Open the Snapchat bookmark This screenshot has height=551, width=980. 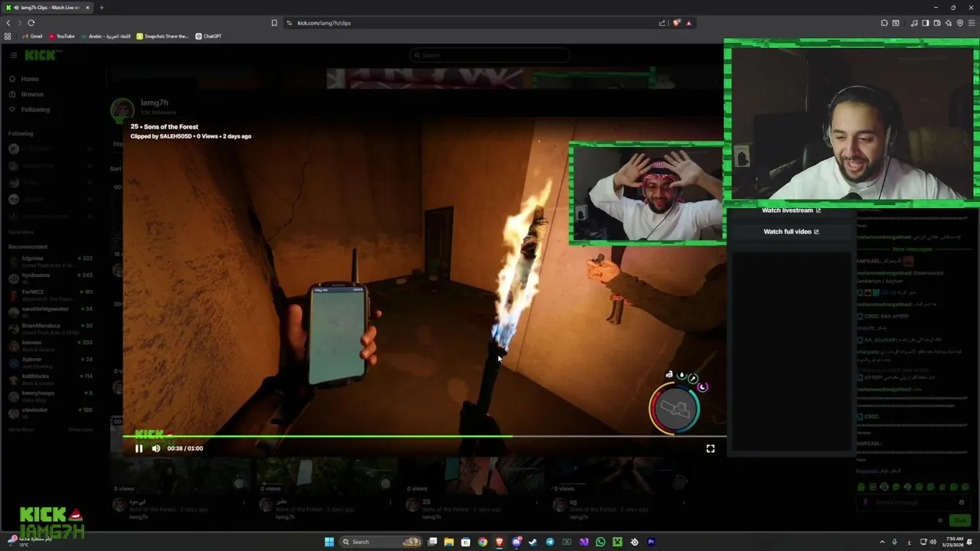pos(162,36)
